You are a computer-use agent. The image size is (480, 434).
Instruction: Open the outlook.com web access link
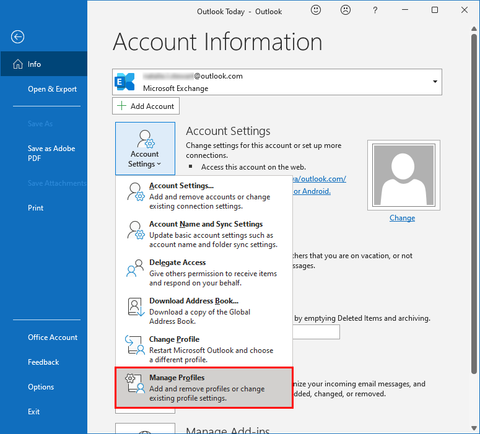point(319,179)
